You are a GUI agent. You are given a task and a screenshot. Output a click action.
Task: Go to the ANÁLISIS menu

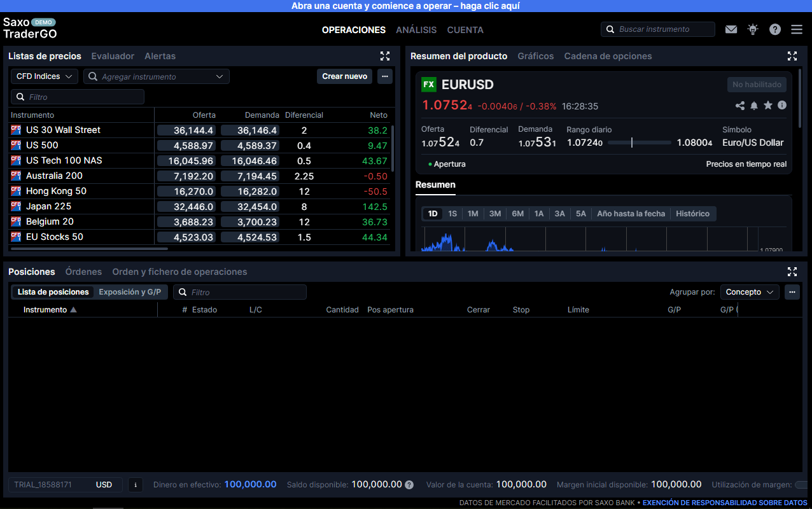pos(416,30)
